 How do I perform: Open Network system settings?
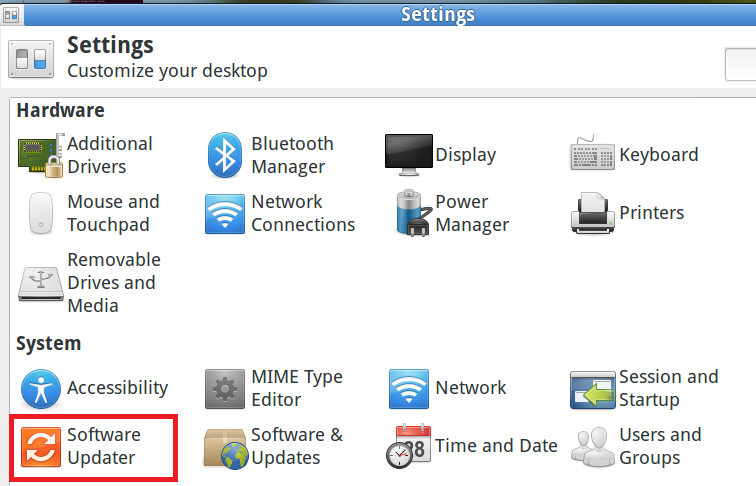click(x=447, y=388)
